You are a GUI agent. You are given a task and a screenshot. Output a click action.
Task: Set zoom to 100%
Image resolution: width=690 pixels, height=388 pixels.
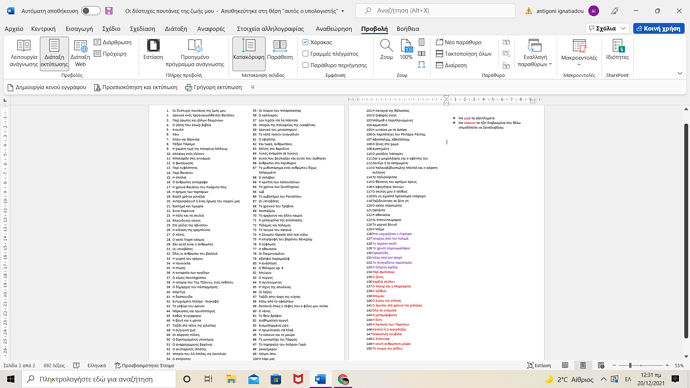point(406,49)
